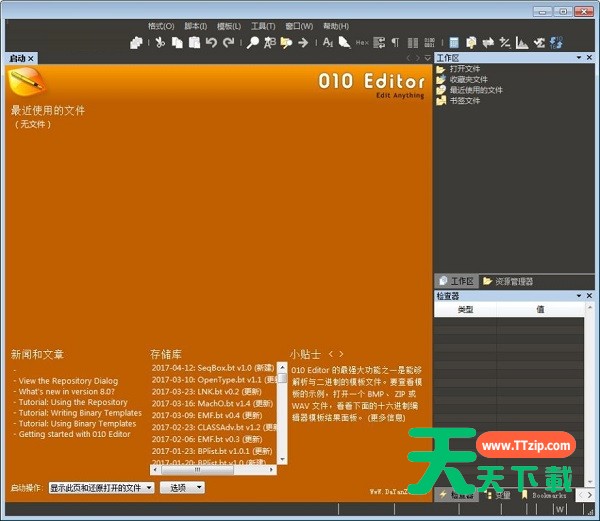This screenshot has height=521, width=600.
Task: Click the 类型 column header
Action: click(x=465, y=309)
